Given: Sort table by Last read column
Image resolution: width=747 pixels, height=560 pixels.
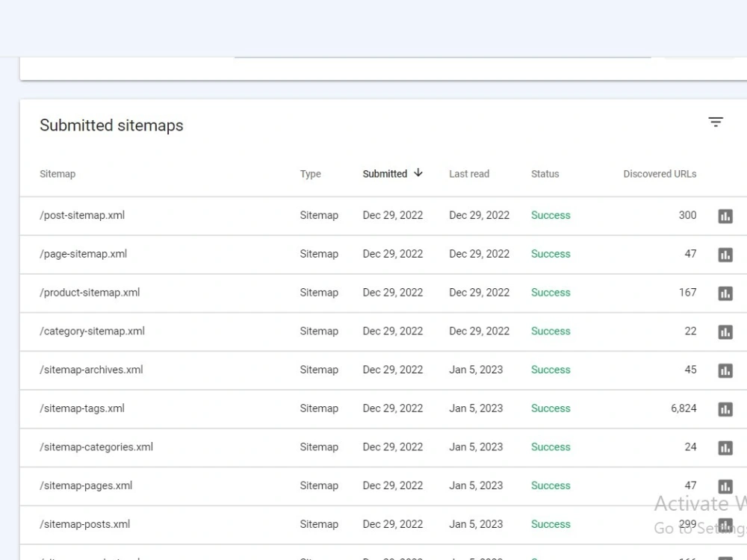Looking at the screenshot, I should coord(469,174).
